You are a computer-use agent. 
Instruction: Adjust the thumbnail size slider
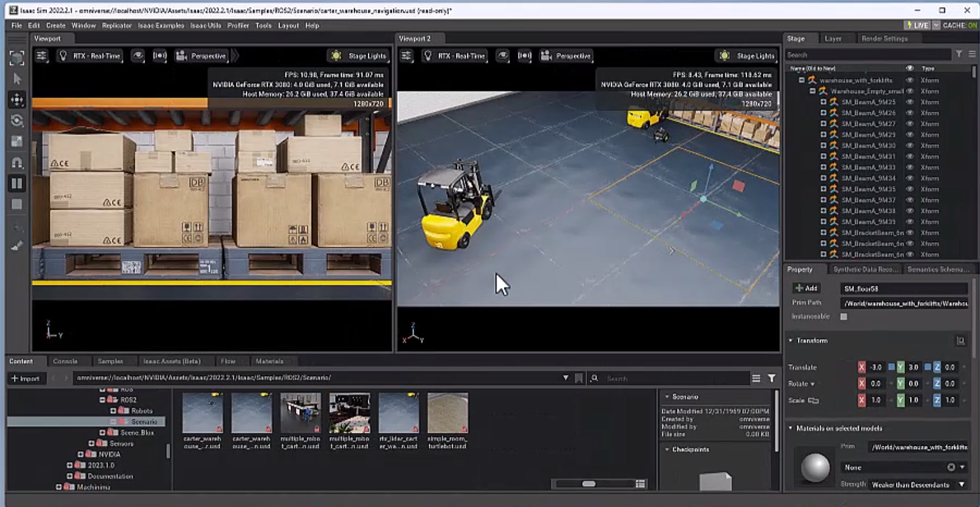pyautogui.click(x=588, y=484)
